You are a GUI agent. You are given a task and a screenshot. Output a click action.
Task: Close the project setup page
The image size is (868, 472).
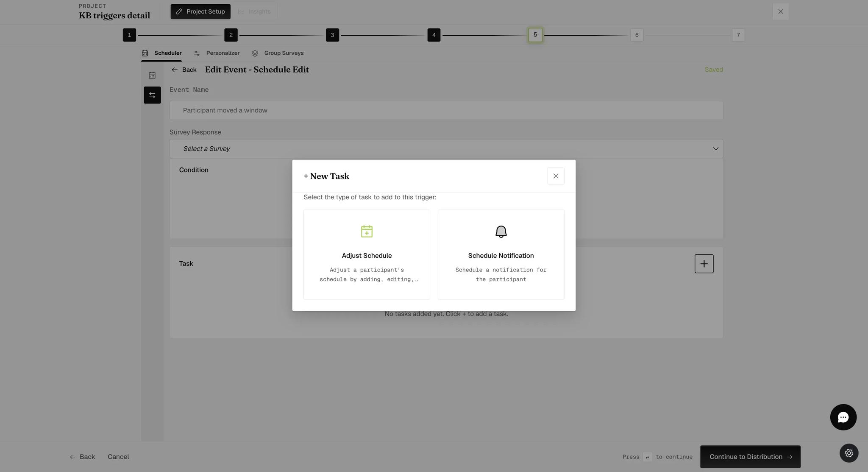click(x=781, y=11)
